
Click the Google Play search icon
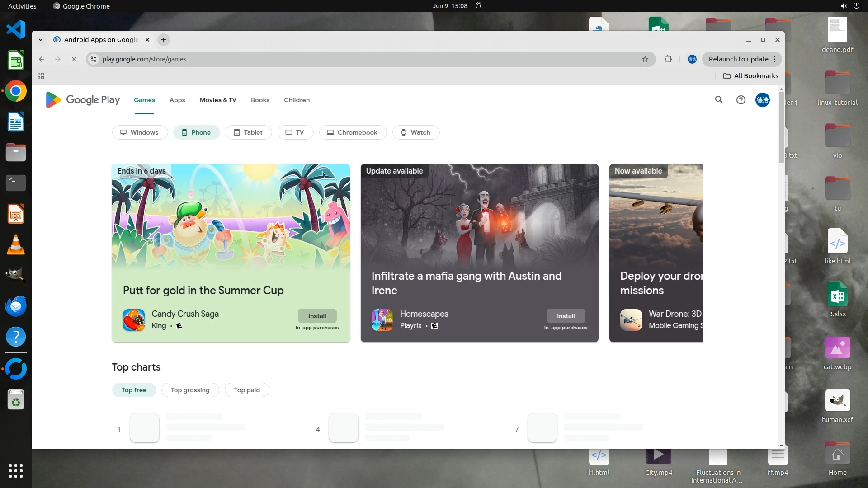719,100
